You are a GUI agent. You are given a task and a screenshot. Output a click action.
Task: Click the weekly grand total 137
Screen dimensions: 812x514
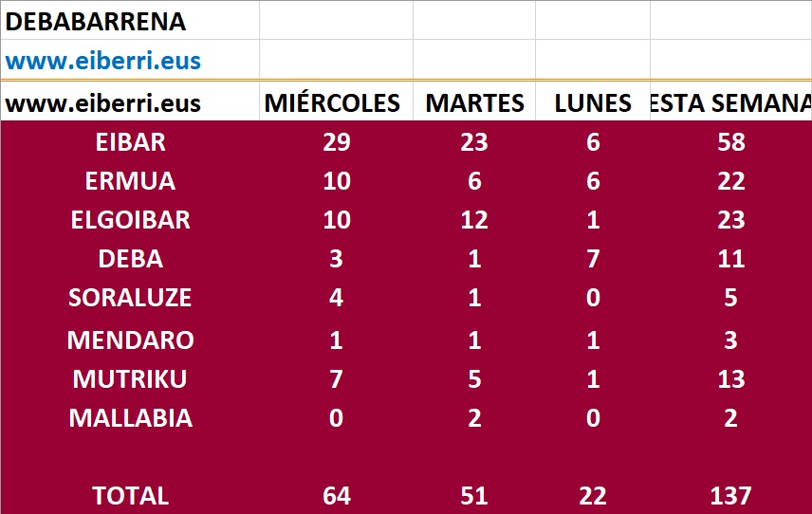click(x=730, y=495)
